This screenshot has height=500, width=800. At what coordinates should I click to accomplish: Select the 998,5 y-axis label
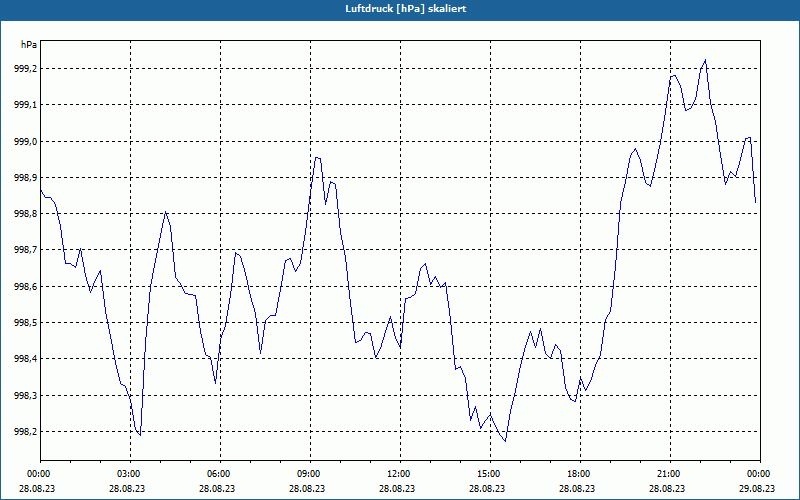(26, 323)
